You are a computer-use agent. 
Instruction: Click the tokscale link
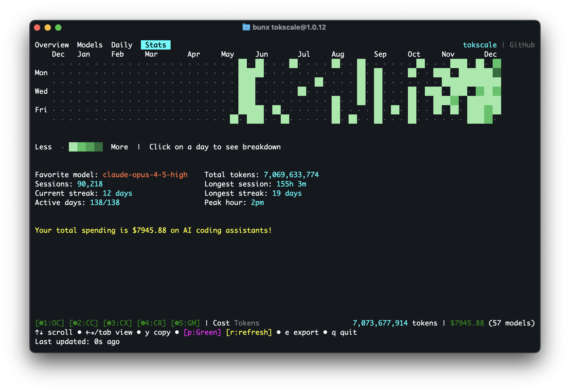[480, 45]
